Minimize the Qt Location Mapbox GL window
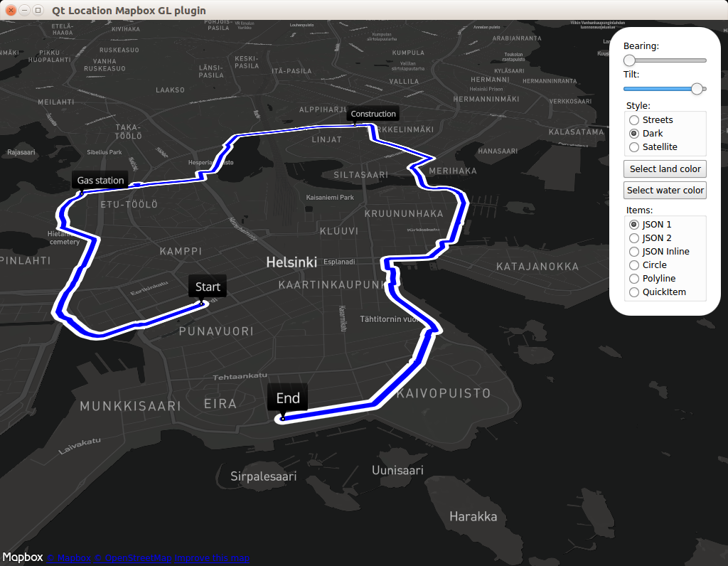Screen dimensions: 728x566 click(25, 10)
